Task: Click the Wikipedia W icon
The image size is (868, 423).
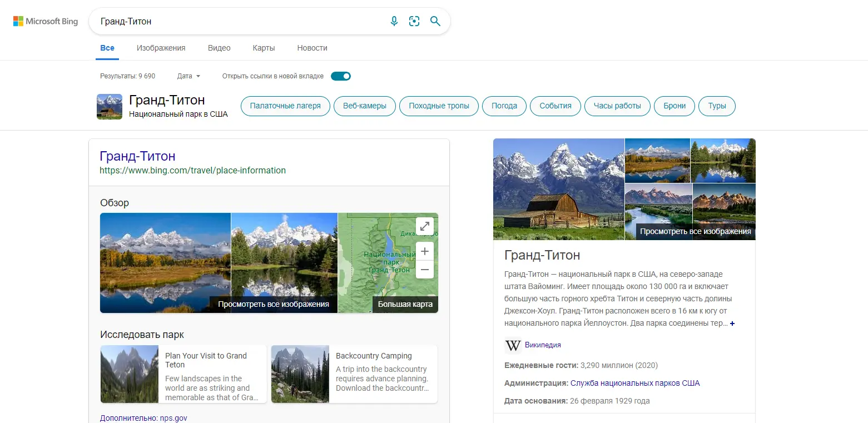Action: coord(513,345)
